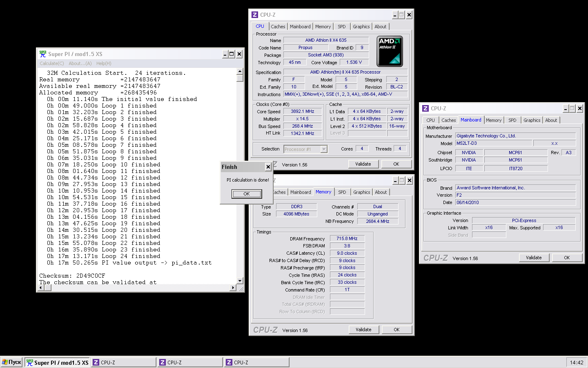Click OK in the CPU tab window
This screenshot has width=588, height=368.
396,164
